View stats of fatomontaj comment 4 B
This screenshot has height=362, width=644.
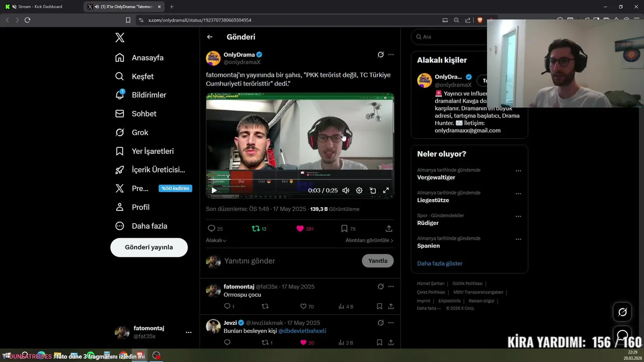(346, 306)
